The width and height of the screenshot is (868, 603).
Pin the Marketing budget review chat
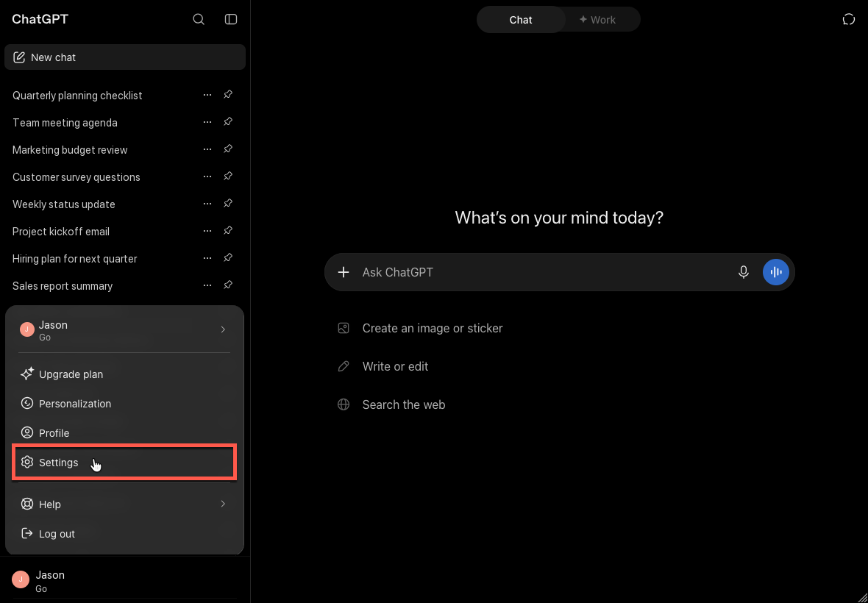pyautogui.click(x=227, y=149)
